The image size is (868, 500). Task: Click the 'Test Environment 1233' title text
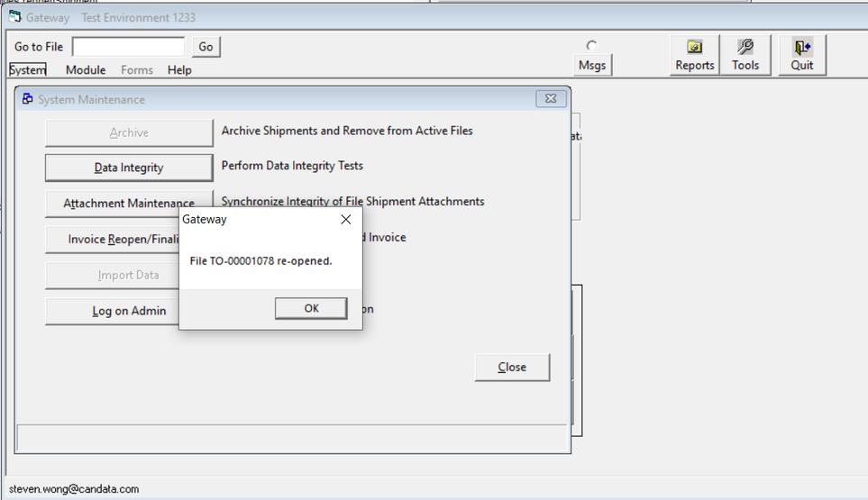click(139, 18)
